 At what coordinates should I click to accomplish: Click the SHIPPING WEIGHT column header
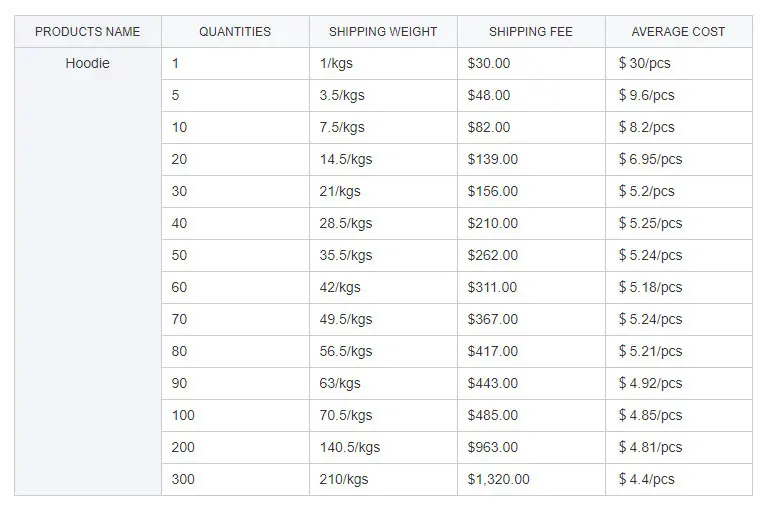click(383, 32)
